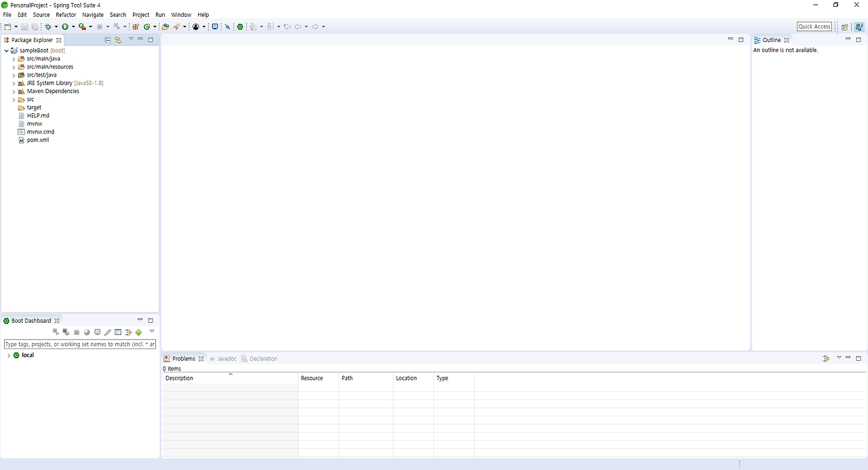The width and height of the screenshot is (868, 470).
Task: Expand the src/main/java folder
Action: coord(14,59)
